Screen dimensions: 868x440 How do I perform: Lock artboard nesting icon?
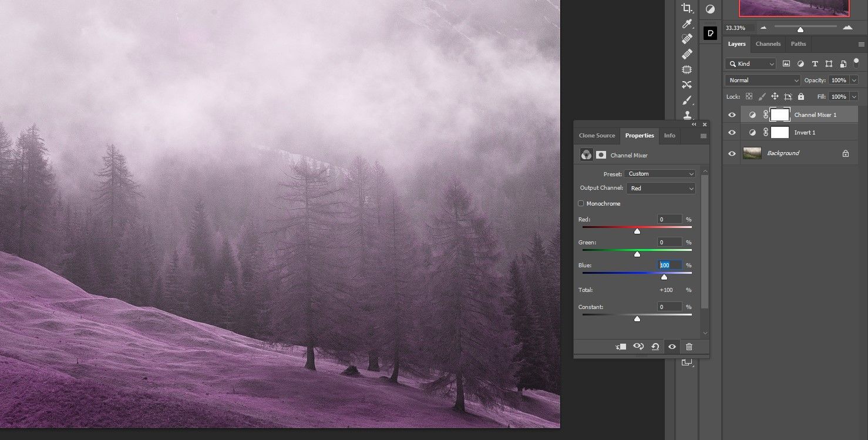788,96
